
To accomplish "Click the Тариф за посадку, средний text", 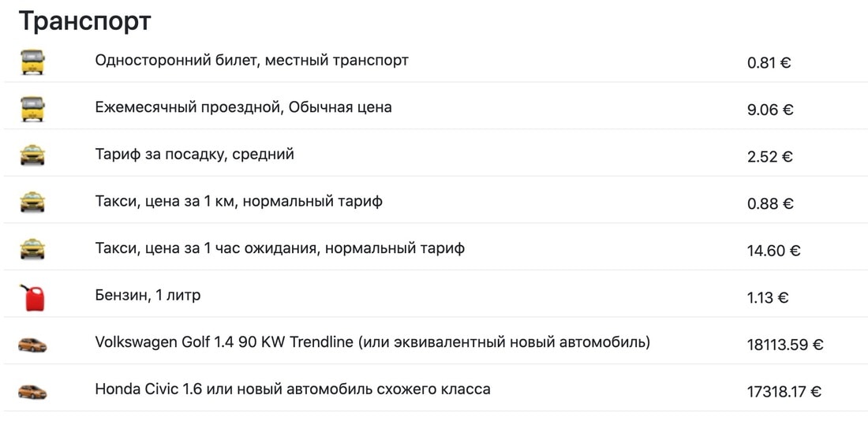I will point(195,155).
